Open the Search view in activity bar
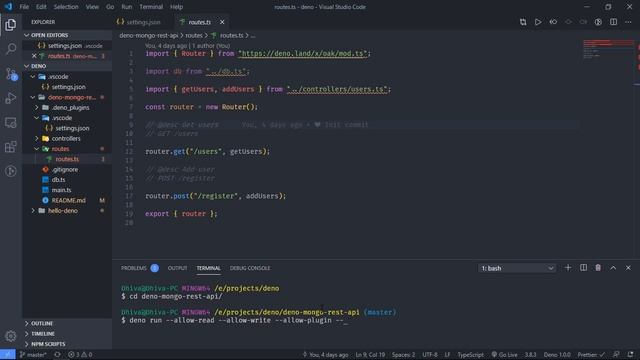The width and height of the screenshot is (640, 360). point(11,49)
